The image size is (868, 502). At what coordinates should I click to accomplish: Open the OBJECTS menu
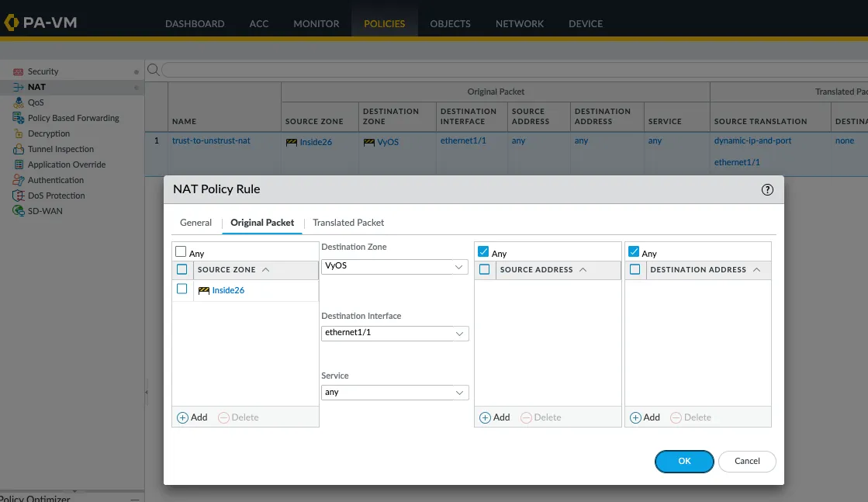(x=450, y=23)
